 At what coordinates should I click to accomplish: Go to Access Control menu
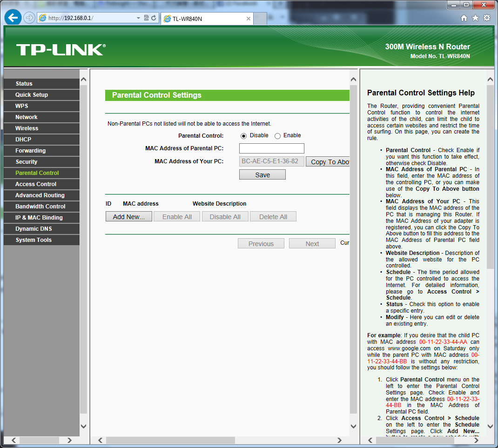[36, 184]
